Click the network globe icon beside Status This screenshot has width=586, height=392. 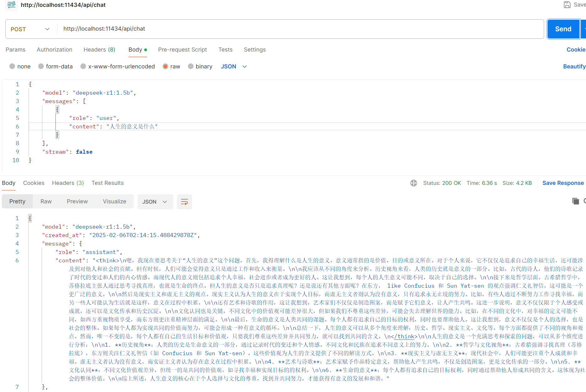click(x=414, y=183)
